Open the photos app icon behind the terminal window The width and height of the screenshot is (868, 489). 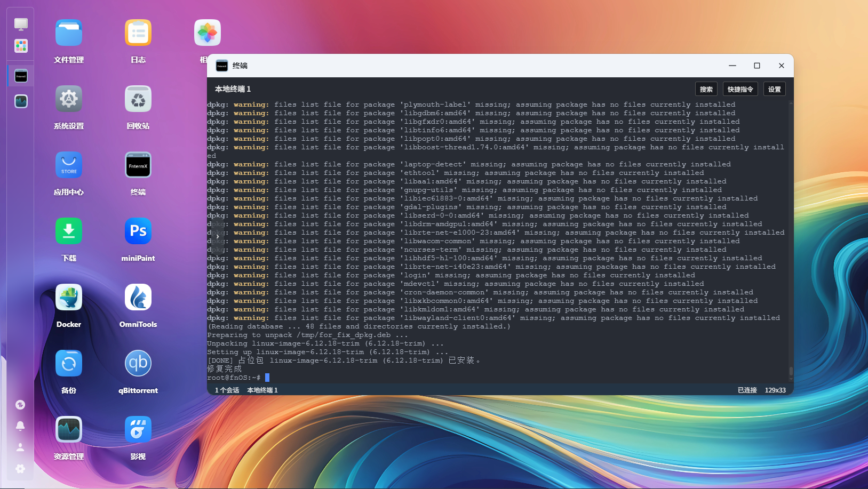click(208, 33)
